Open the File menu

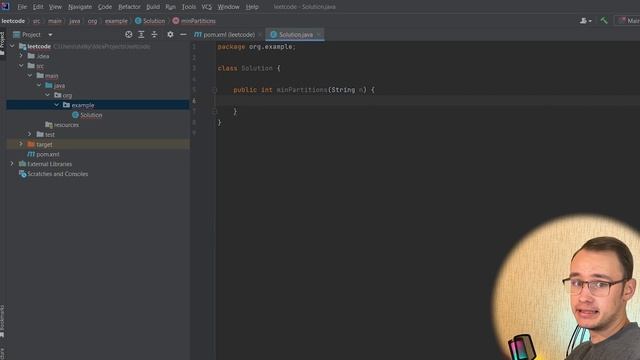point(22,7)
